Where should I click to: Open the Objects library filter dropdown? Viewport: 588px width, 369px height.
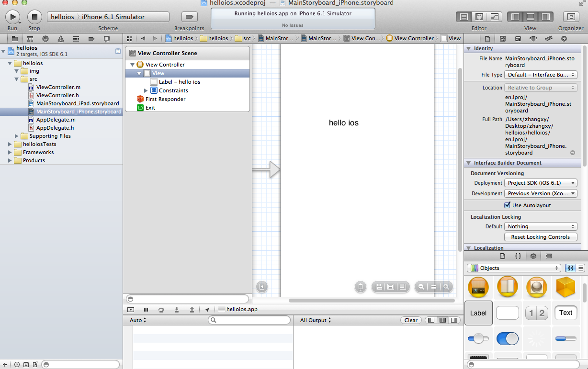(x=514, y=268)
